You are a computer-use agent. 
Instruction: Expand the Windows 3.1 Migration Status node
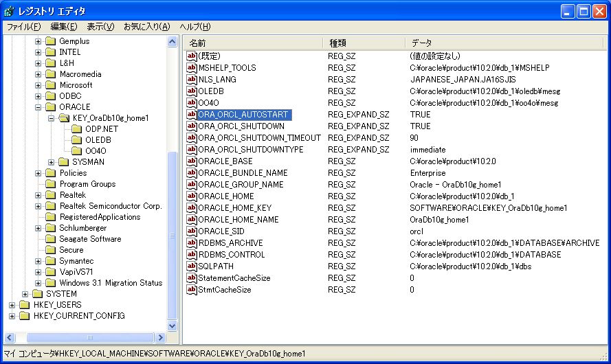coord(38,283)
